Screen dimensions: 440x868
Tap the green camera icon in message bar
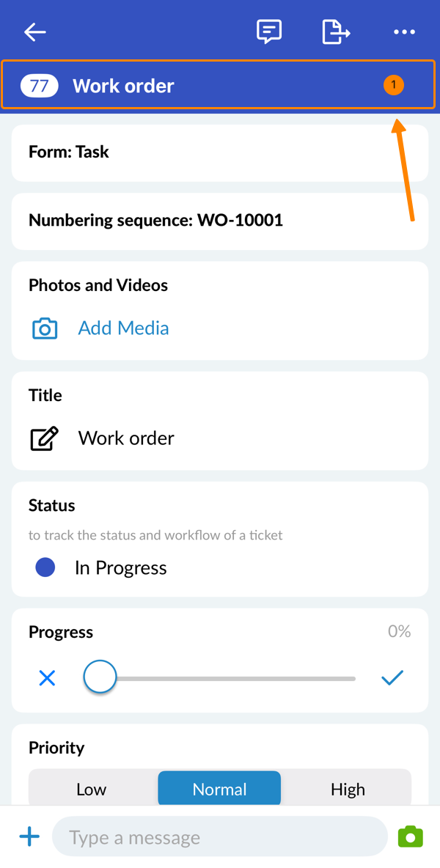(410, 836)
